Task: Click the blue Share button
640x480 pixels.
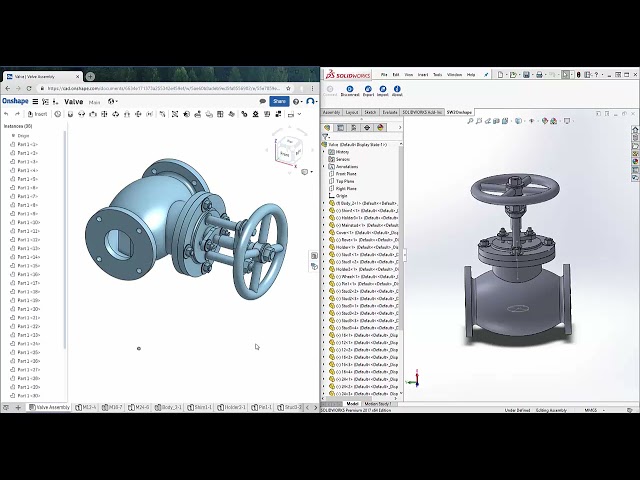Action: [279, 101]
